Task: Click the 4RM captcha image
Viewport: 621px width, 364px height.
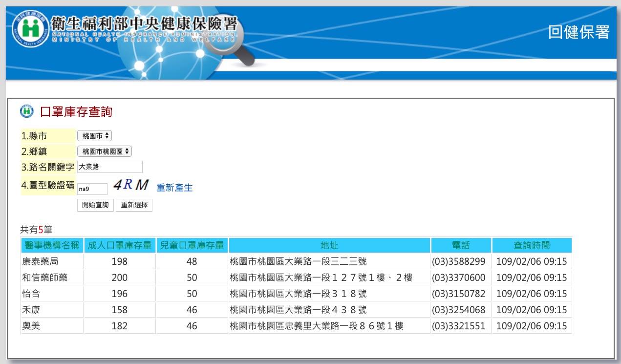Action: (x=131, y=185)
